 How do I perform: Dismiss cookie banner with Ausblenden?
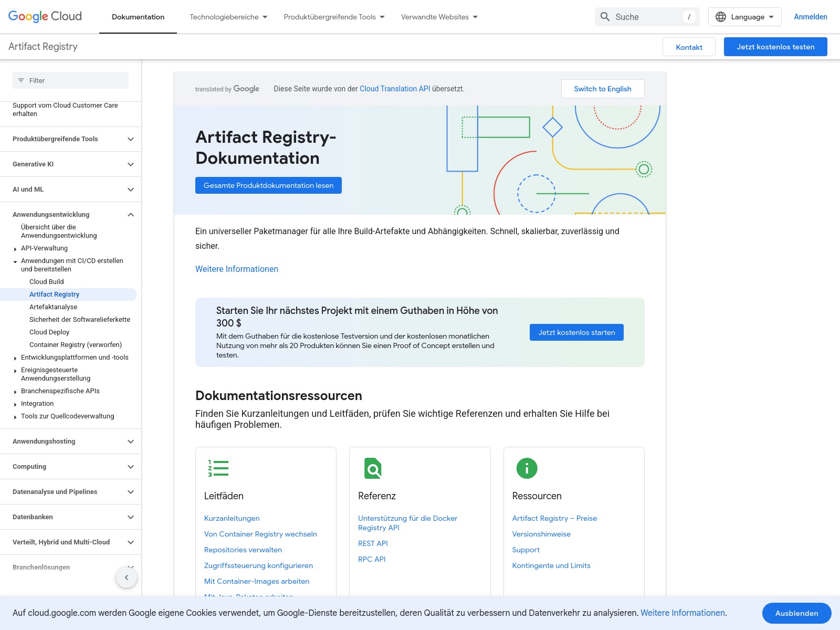tap(797, 613)
